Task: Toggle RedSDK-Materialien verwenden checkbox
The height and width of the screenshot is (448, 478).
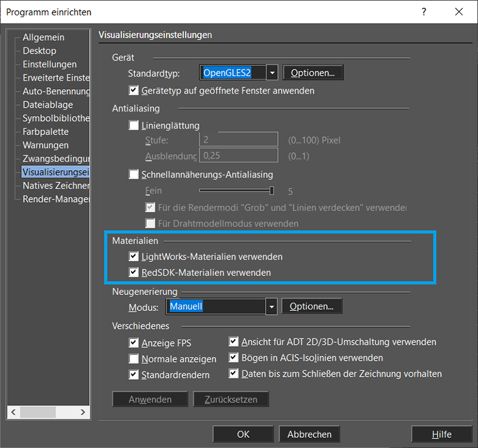Action: coord(134,272)
